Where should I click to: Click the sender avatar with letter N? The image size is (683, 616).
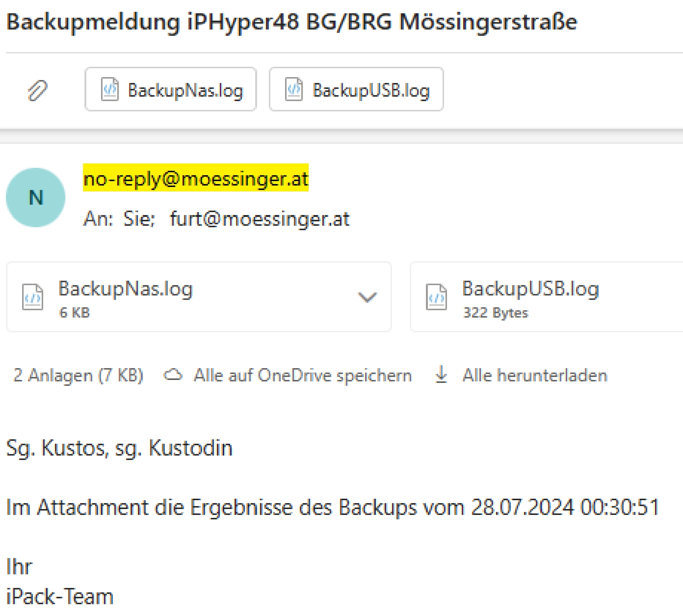tap(36, 197)
